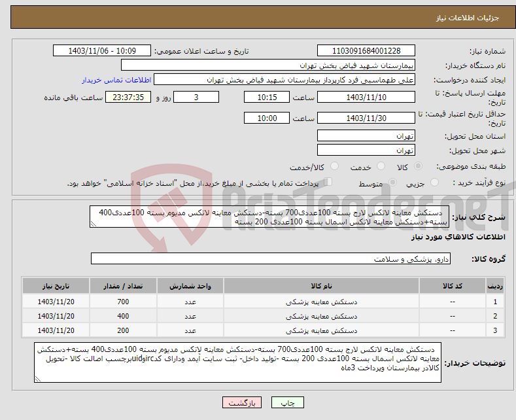This screenshot has height=420, width=516.
Task: Click the کد کالا column header
Action: pos(453,286)
